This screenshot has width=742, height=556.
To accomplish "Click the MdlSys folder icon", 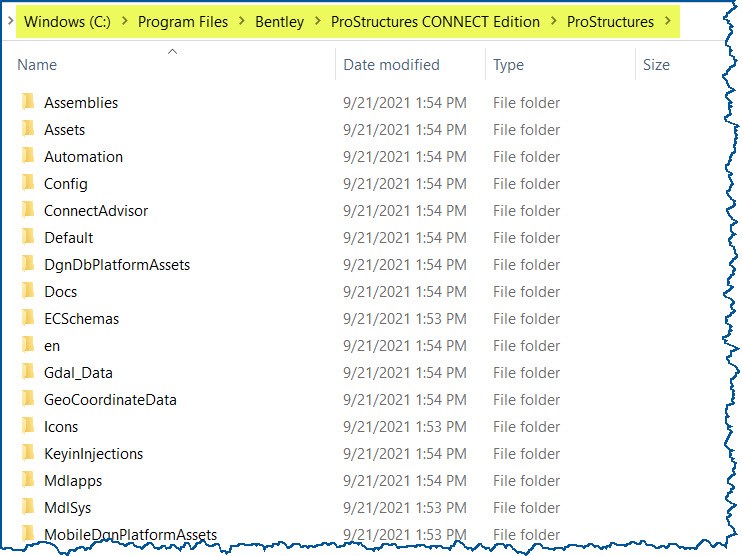I will point(28,506).
